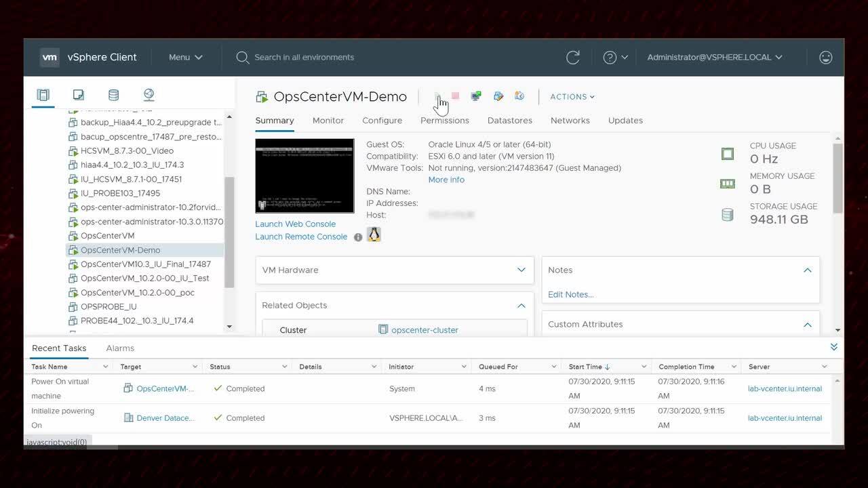The width and height of the screenshot is (868, 488).
Task: Click the Edit Settings toolbar icon
Action: point(498,96)
